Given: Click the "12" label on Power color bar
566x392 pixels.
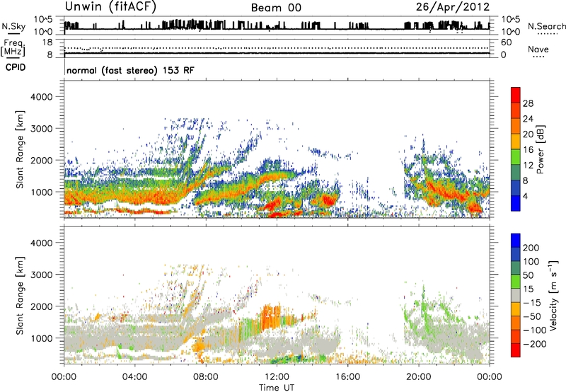Looking at the screenshot, I should (x=528, y=166).
